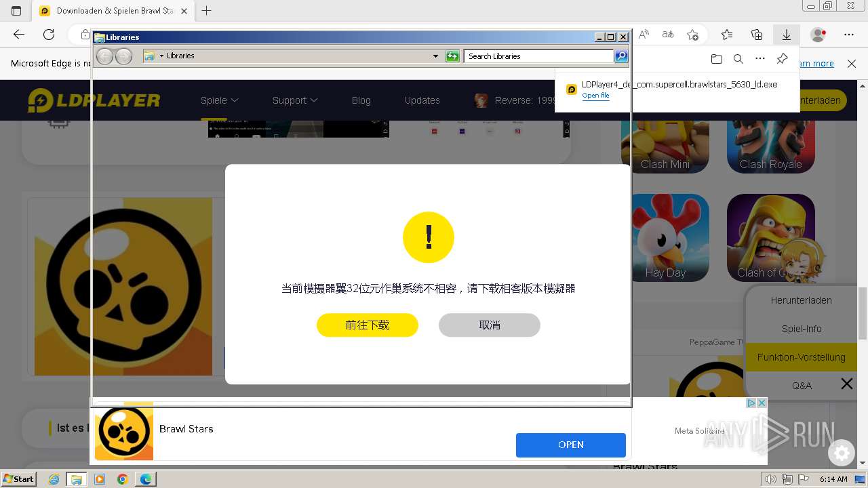Pin the downloads flyout
868x488 pixels.
[x=782, y=59]
